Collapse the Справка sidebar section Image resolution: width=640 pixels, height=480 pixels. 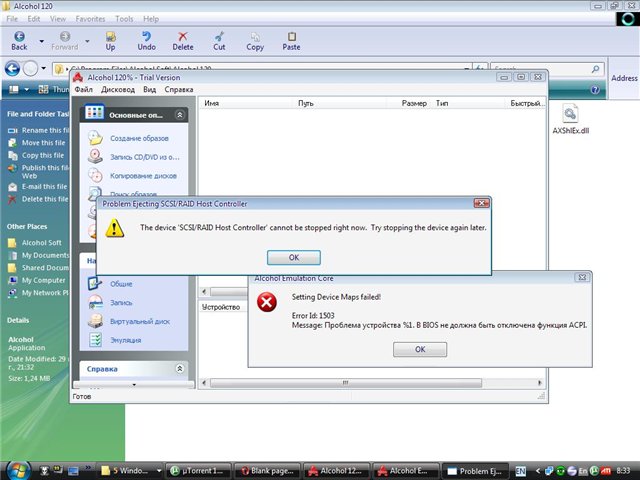(x=180, y=369)
